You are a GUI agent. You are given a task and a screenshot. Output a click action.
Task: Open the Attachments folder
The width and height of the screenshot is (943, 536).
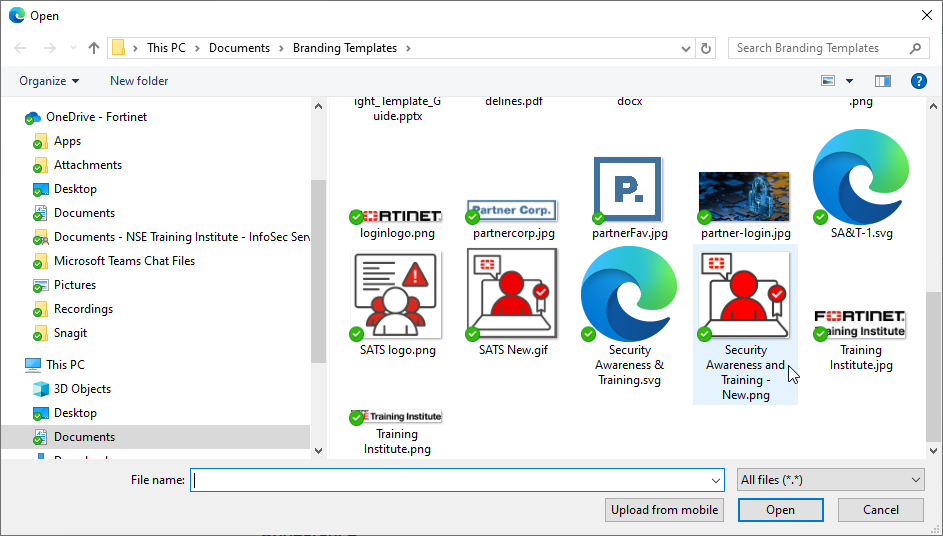(x=88, y=165)
